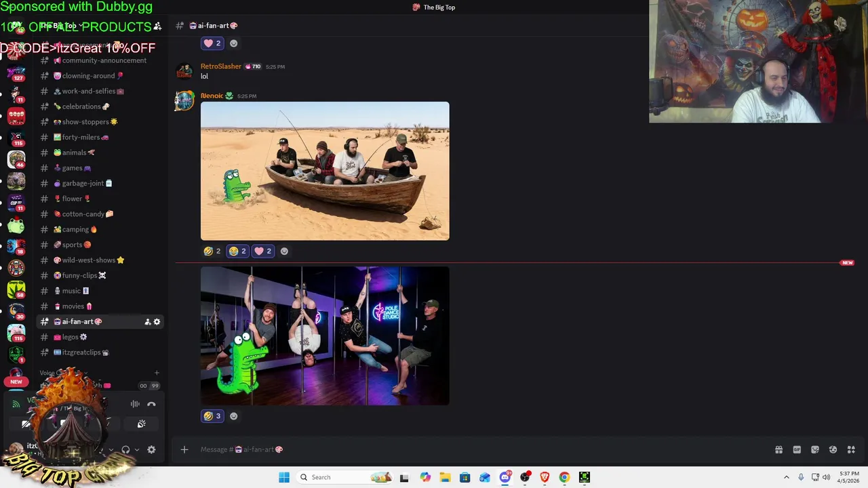
Task: Toggle the heart reaction on desert boat image
Action: coord(262,251)
